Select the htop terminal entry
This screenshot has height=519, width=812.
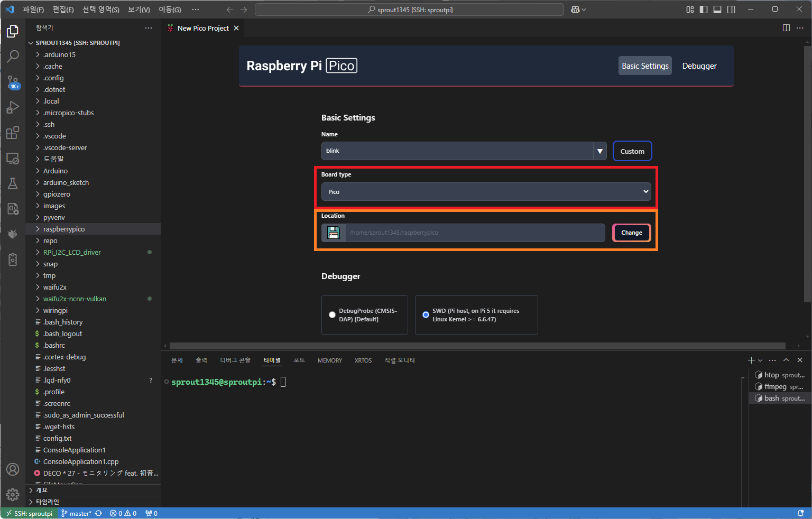(780, 375)
